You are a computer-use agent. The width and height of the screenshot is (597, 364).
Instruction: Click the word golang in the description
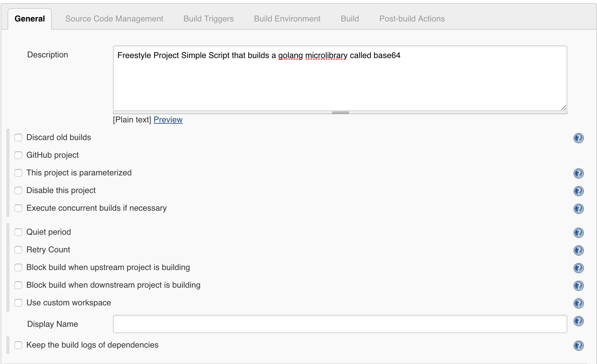pos(290,56)
